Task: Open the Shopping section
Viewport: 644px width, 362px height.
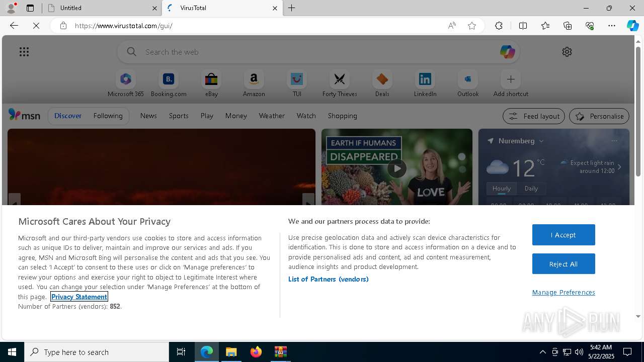Action: point(343,116)
